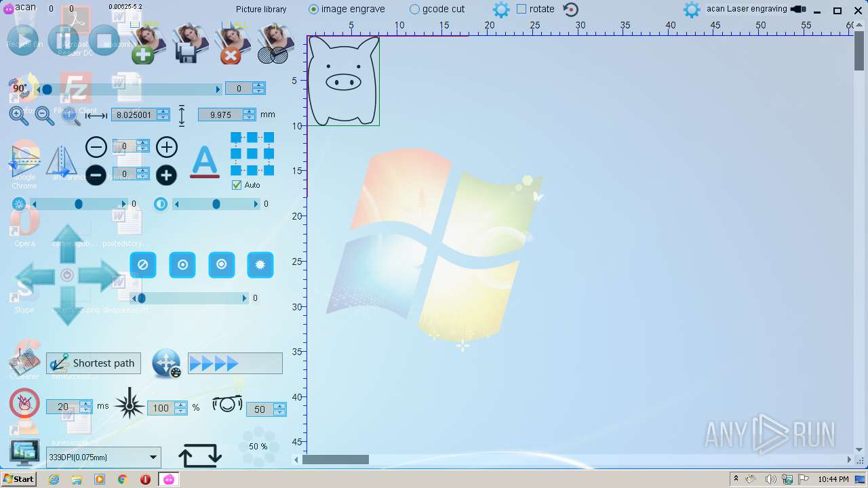Enable the rotate checkbox
The image size is (868, 488).
pos(521,9)
